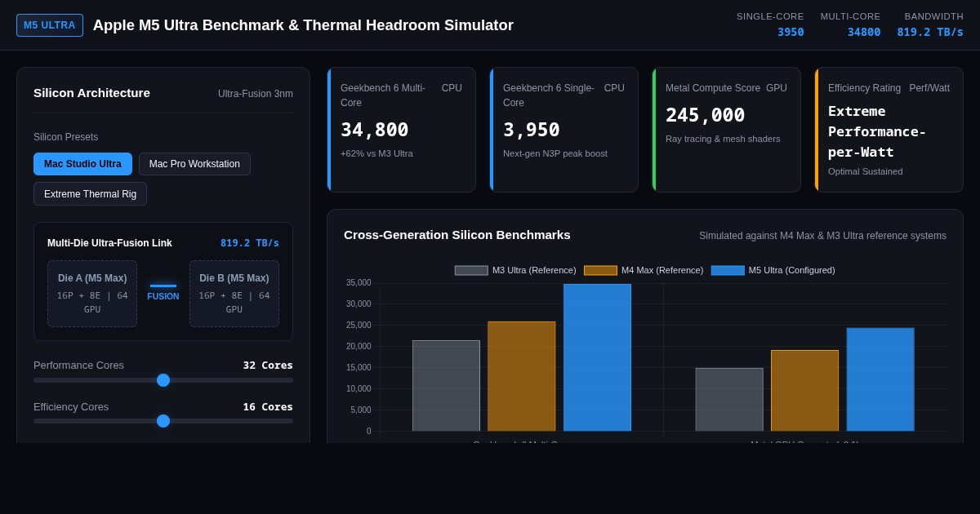
Task: Click the '16 Cores' efficiency value
Action: [268, 407]
